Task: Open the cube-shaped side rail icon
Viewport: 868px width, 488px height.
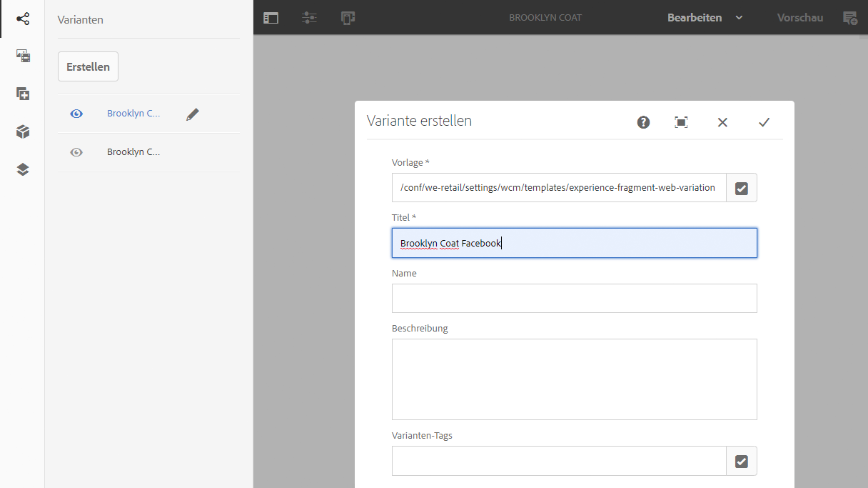Action: (x=23, y=131)
